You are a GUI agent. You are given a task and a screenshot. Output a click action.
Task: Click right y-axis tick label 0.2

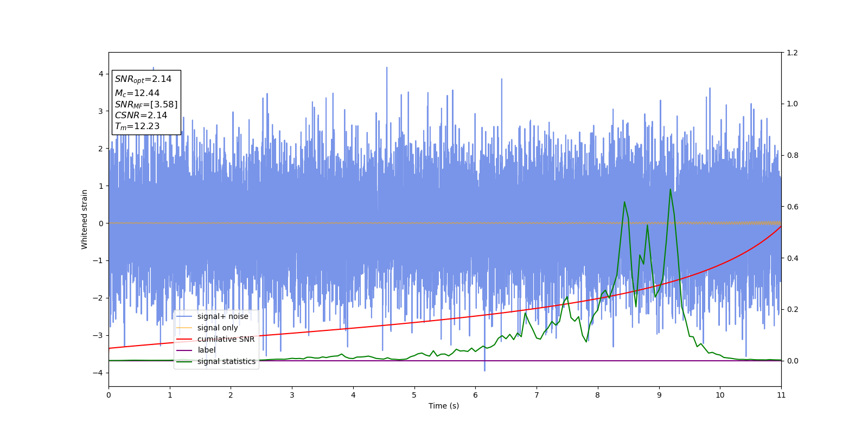coord(793,309)
